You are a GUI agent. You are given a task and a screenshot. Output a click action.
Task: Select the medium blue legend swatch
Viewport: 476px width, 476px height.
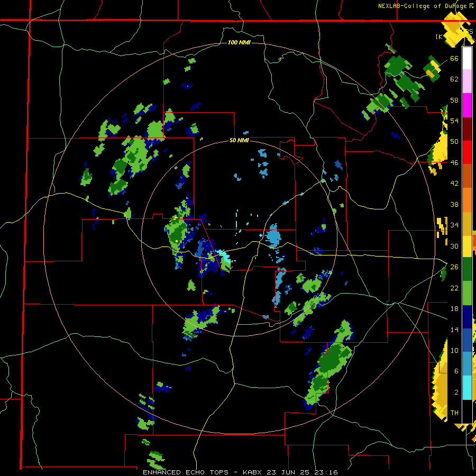point(467,340)
